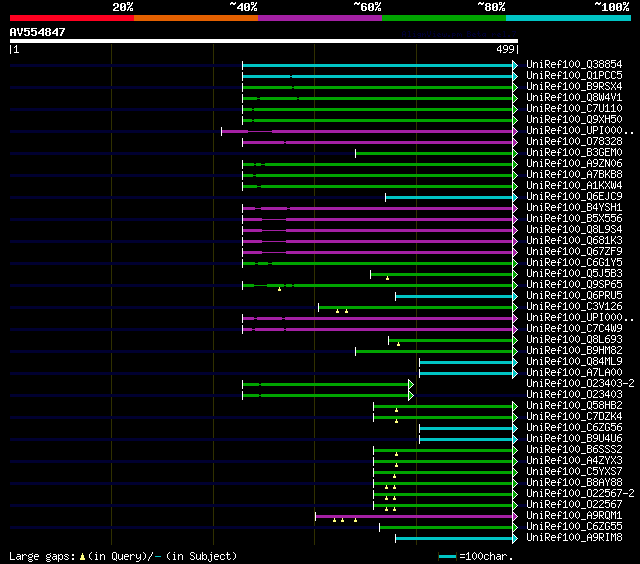Open hit UniRef100_B9RSX4
Screen dimensions: 640x564
(x=574, y=87)
